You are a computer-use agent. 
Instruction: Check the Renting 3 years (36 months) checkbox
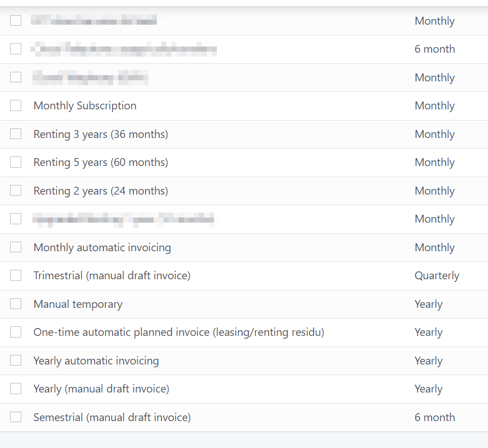[x=16, y=134]
